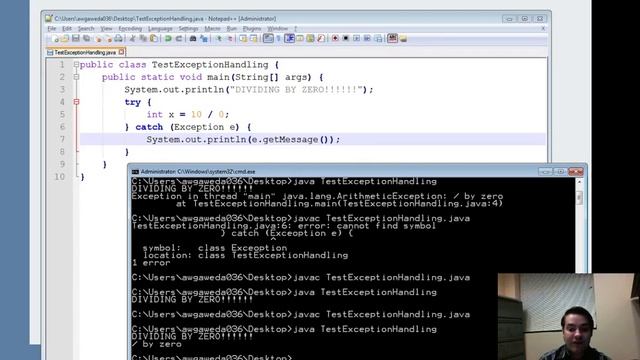The image size is (640, 360).
Task: Click the Save recorded macro icon
Action: (x=378, y=39)
